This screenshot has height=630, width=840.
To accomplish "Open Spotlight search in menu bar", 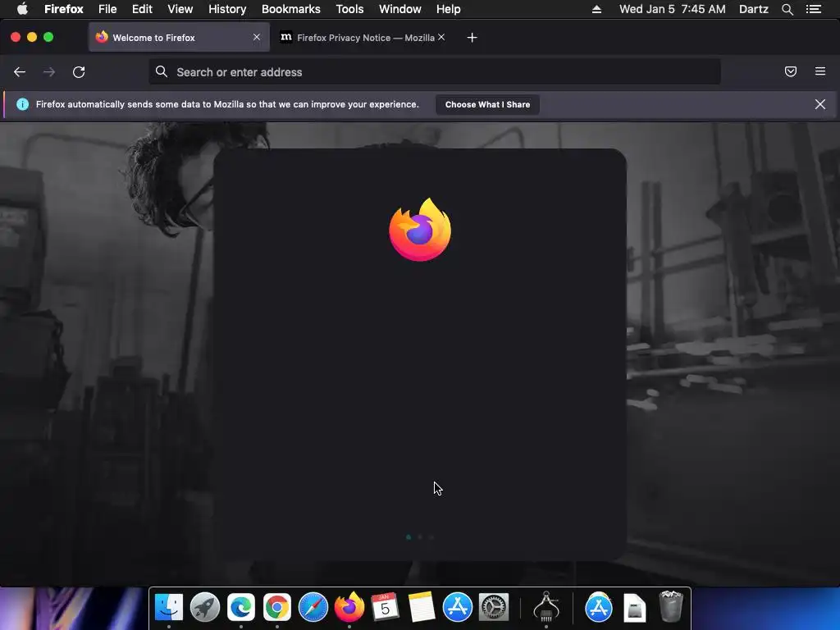I will click(x=787, y=9).
